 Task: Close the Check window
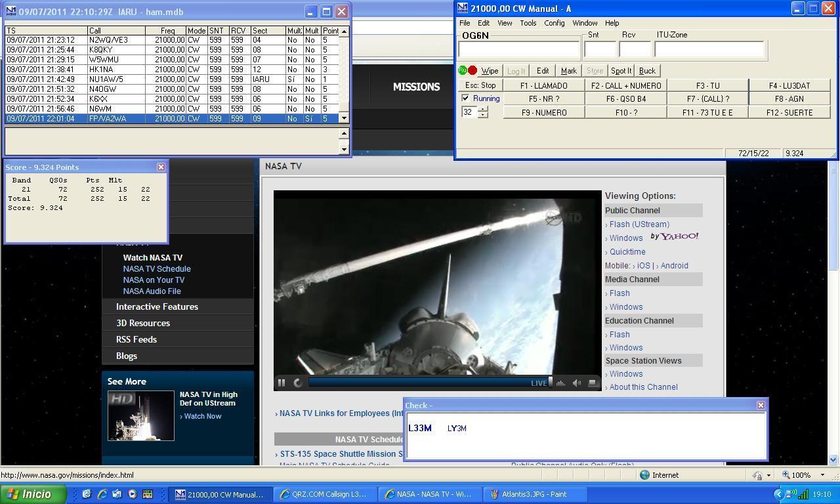(x=761, y=406)
